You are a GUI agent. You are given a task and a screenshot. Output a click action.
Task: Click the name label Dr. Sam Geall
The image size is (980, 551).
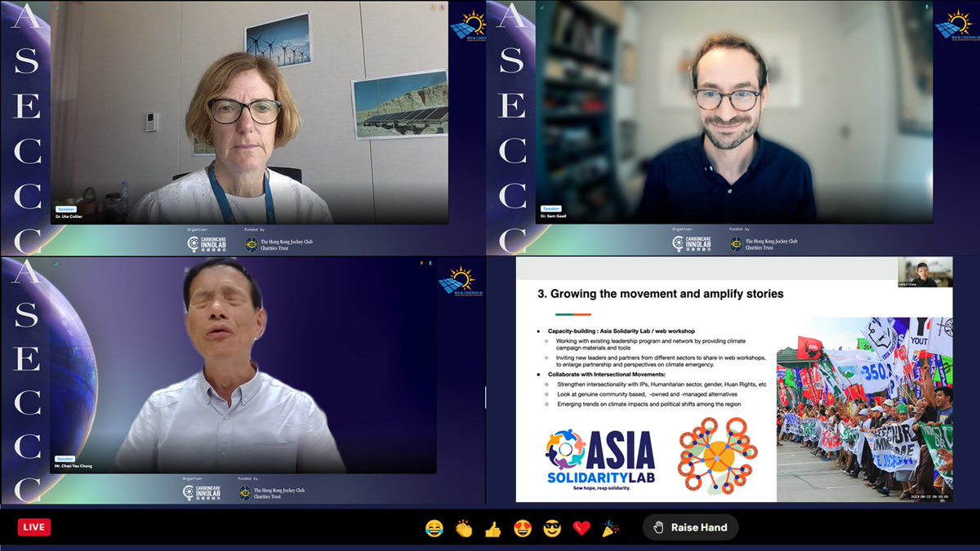click(555, 217)
